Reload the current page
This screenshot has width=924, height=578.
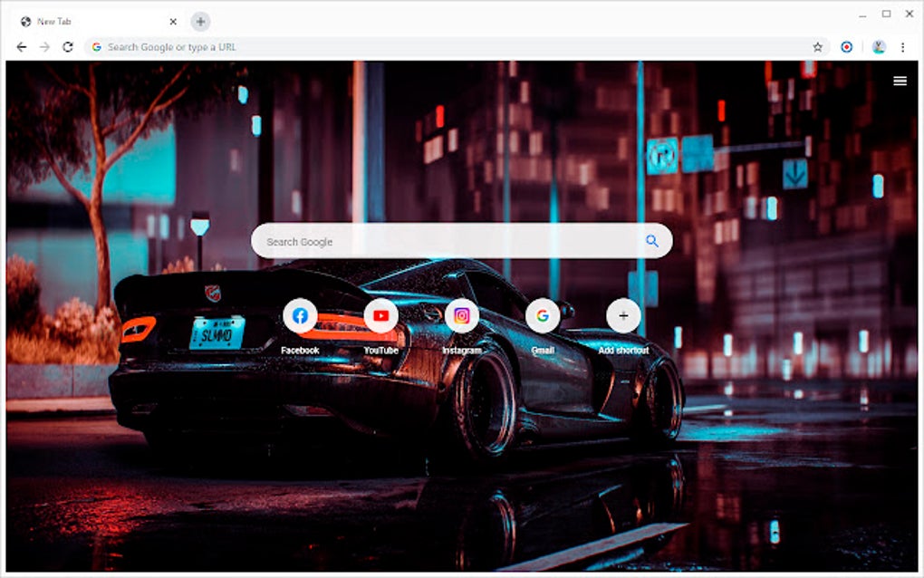pos(68,47)
